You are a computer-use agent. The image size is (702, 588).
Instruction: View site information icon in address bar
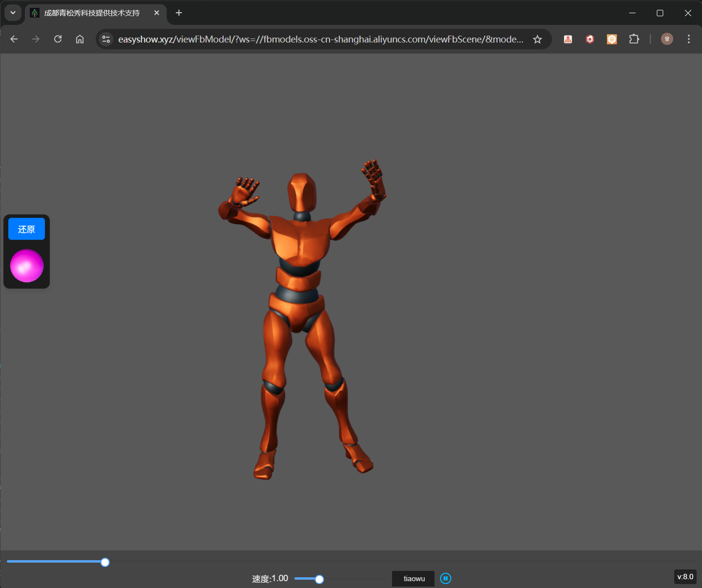click(106, 39)
